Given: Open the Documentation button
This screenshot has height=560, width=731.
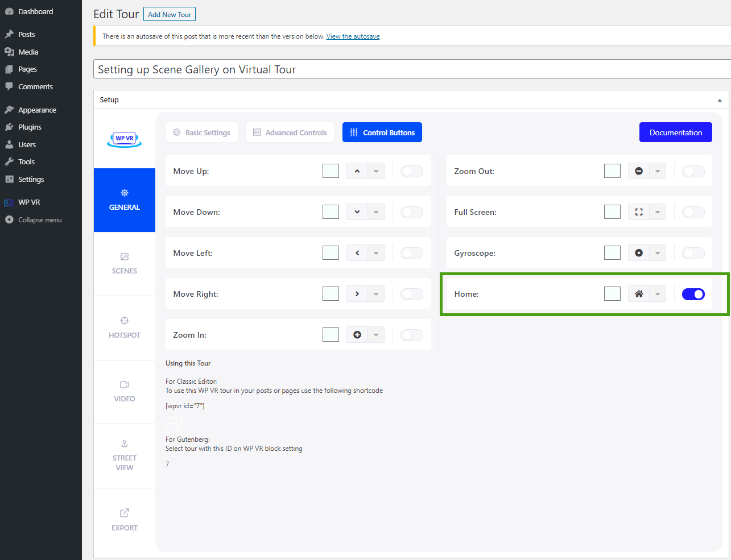Looking at the screenshot, I should [676, 132].
